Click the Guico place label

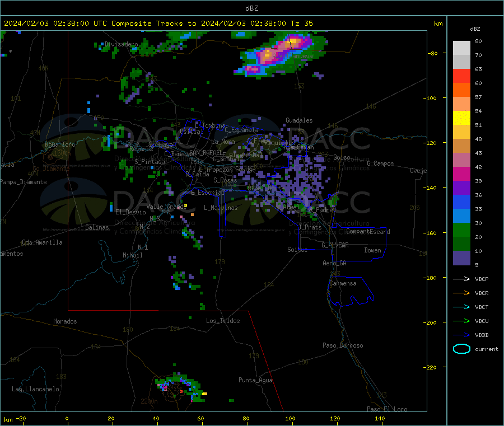[342, 157]
